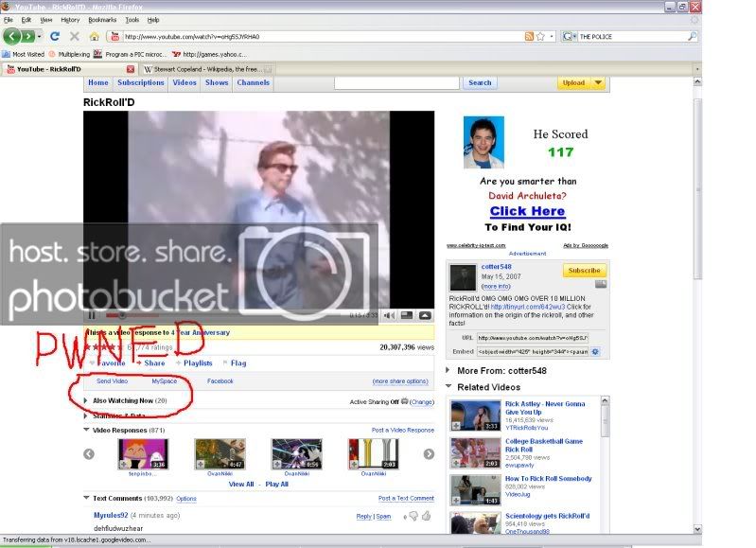Open the address bar history dropdown arrow
The width and height of the screenshot is (756, 548).
pos(552,37)
